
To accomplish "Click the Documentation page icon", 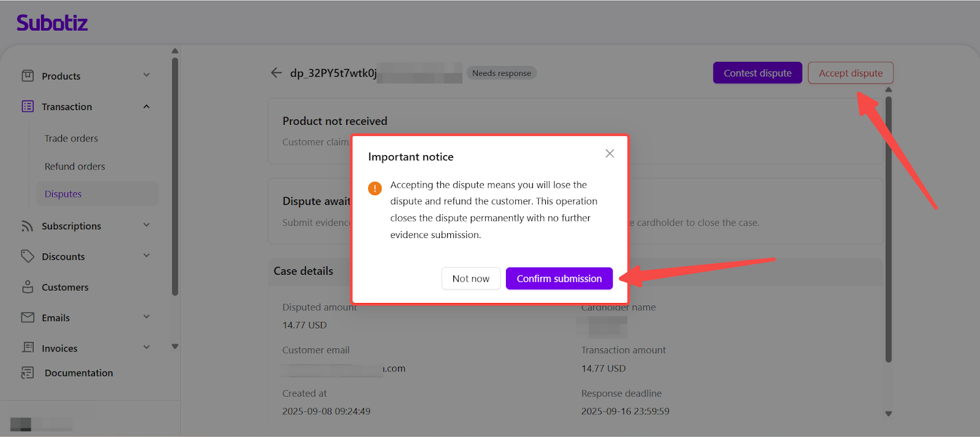I will (28, 373).
